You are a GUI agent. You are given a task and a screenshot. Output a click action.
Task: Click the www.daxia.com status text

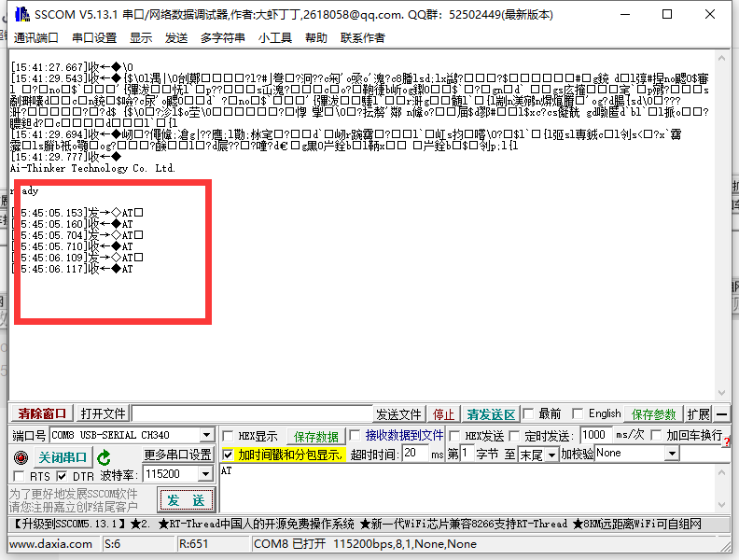(x=51, y=544)
